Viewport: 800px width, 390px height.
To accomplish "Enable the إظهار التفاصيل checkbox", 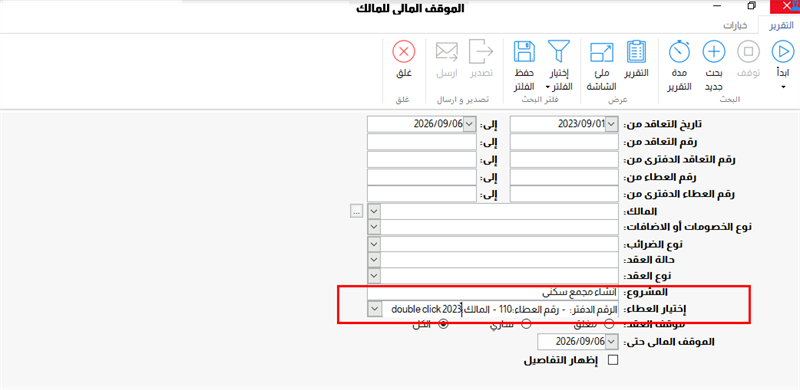I will click(x=613, y=360).
